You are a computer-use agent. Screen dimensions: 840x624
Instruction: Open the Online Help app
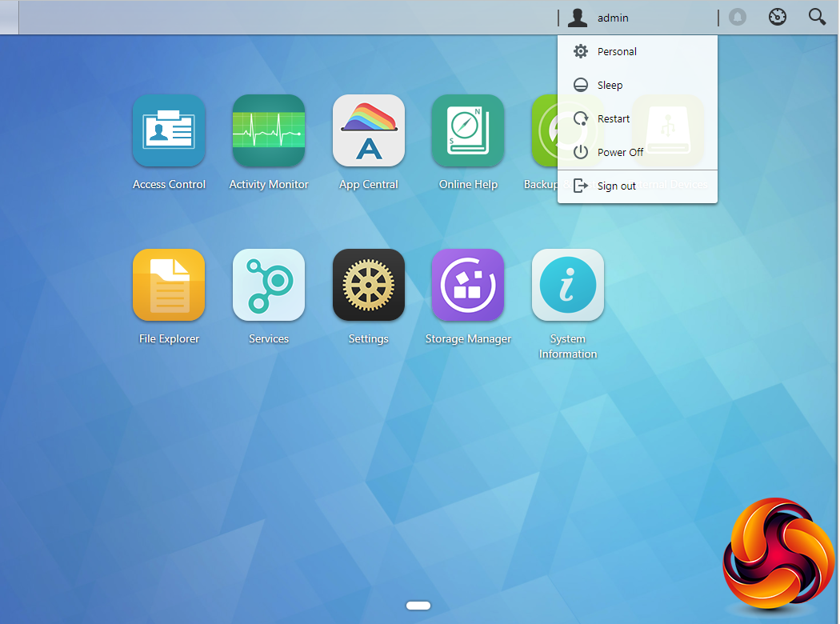468,130
